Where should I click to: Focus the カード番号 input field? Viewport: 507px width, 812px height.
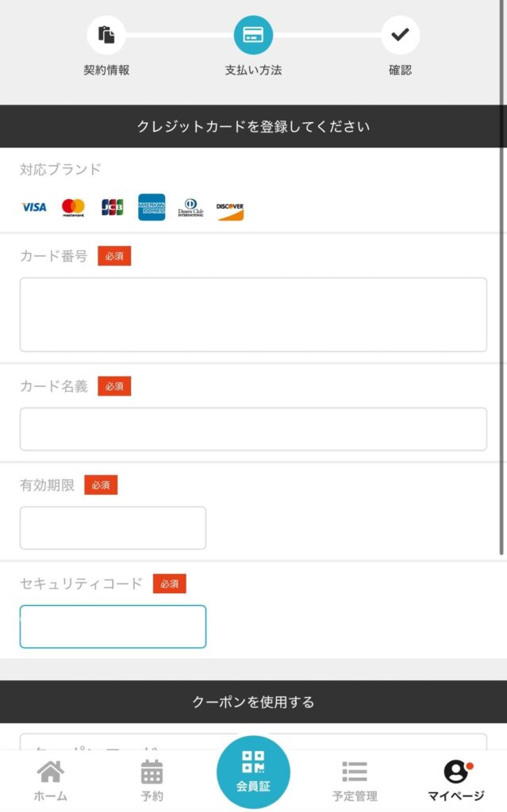click(x=253, y=315)
